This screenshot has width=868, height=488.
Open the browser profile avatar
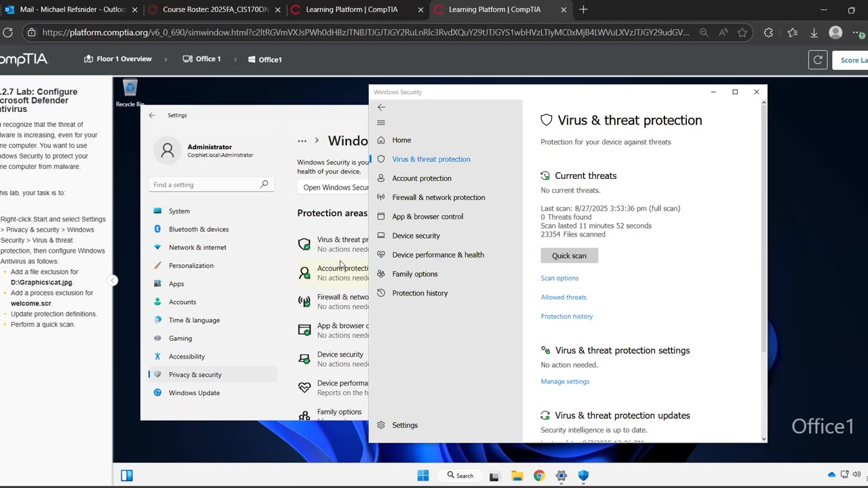tap(835, 32)
